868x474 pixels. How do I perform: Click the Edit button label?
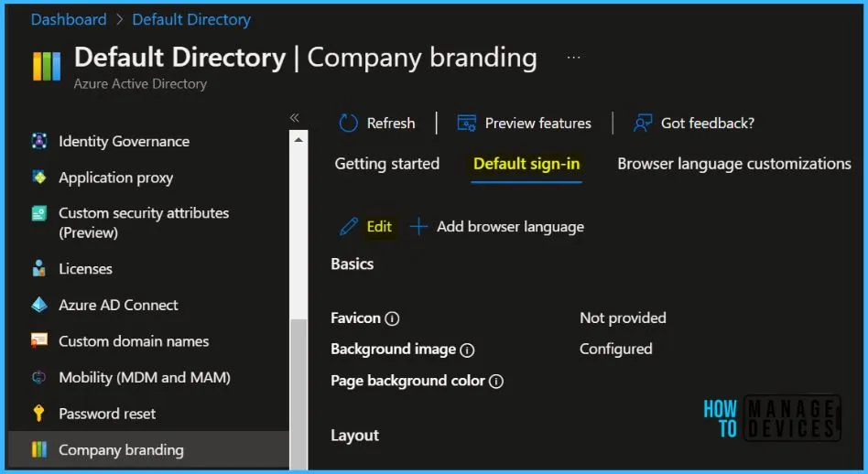point(379,227)
